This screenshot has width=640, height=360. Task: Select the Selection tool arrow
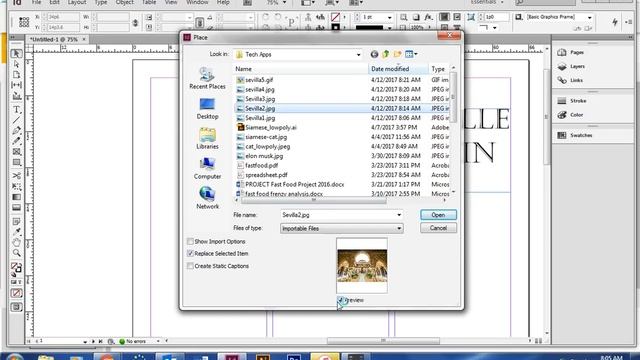point(16,54)
